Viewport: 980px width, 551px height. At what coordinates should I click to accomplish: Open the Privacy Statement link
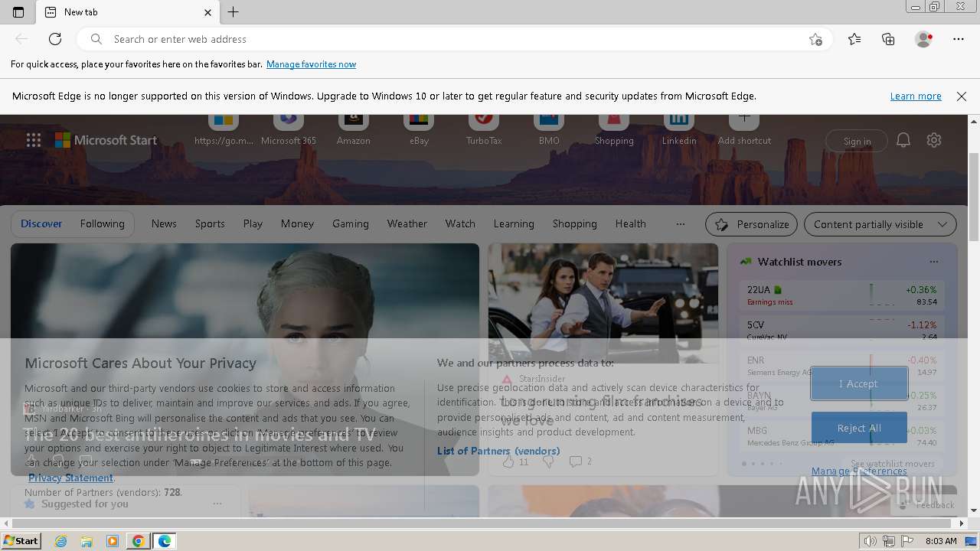pos(71,478)
